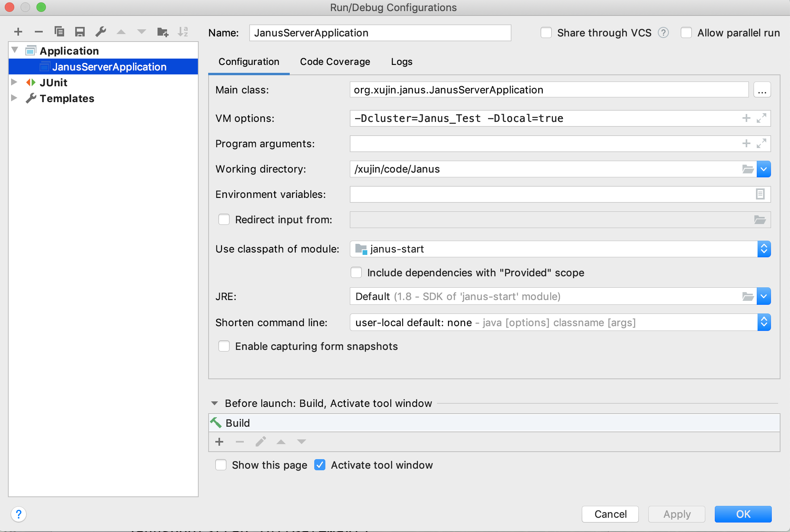Create new folder for configurations
Viewport: 790px width, 532px height.
point(163,32)
